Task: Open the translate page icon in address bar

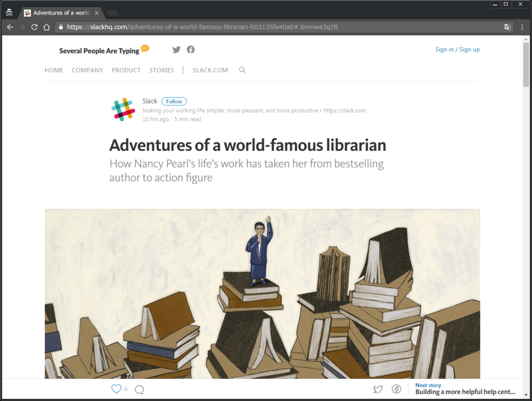Action: [x=507, y=27]
